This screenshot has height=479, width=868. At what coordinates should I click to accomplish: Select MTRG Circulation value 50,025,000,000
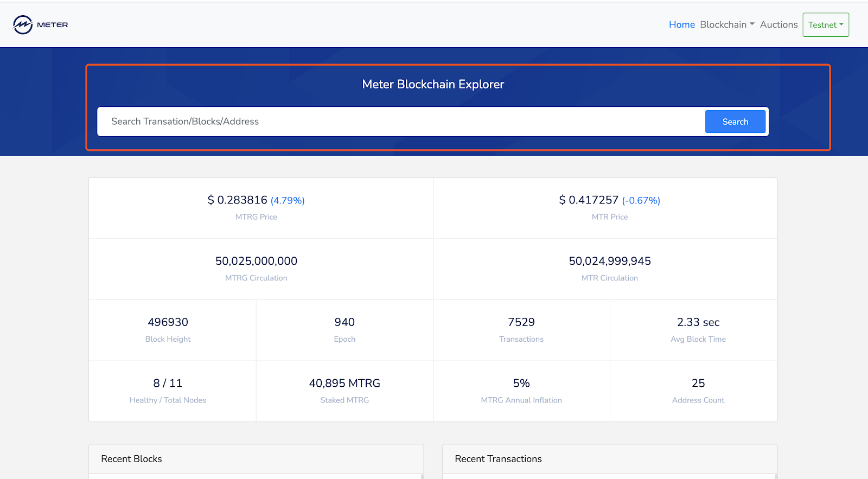pyautogui.click(x=256, y=261)
